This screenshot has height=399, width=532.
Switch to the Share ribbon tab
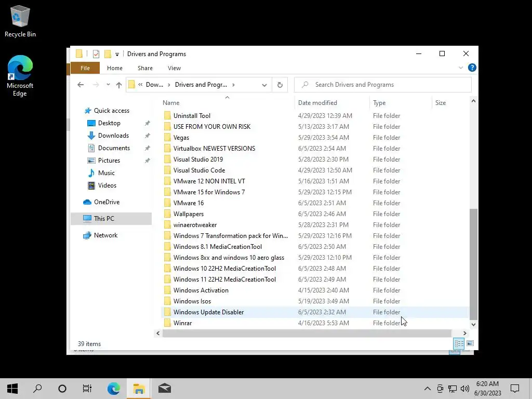pos(145,68)
